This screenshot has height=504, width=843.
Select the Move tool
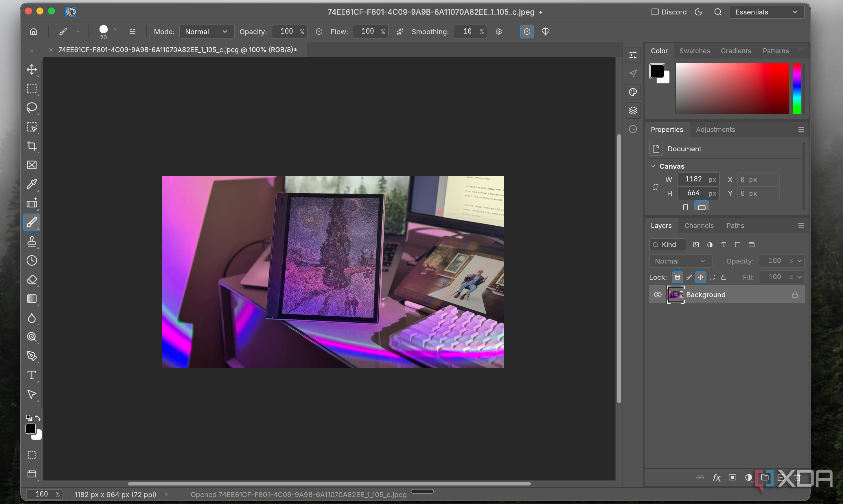[x=32, y=70]
